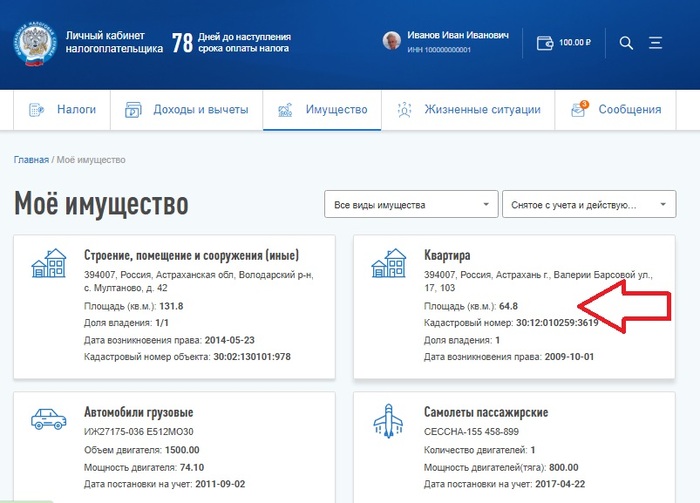Click the Валерии Барсовой apartment address
This screenshot has width=700, height=503.
click(x=538, y=281)
